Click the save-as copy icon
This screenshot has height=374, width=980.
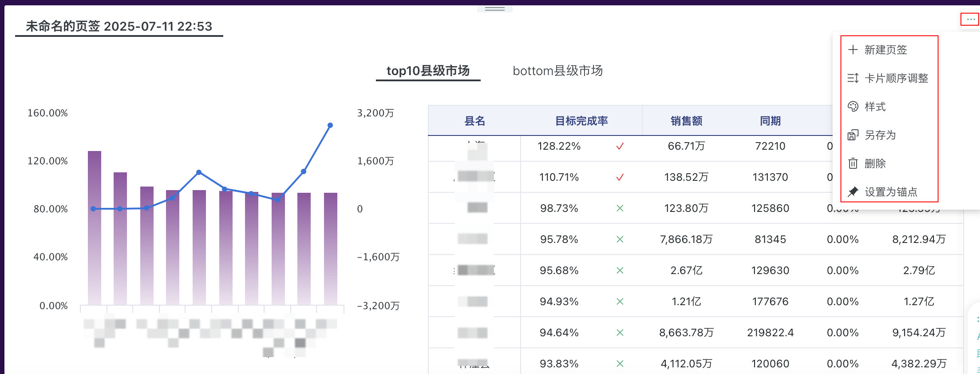click(x=853, y=135)
